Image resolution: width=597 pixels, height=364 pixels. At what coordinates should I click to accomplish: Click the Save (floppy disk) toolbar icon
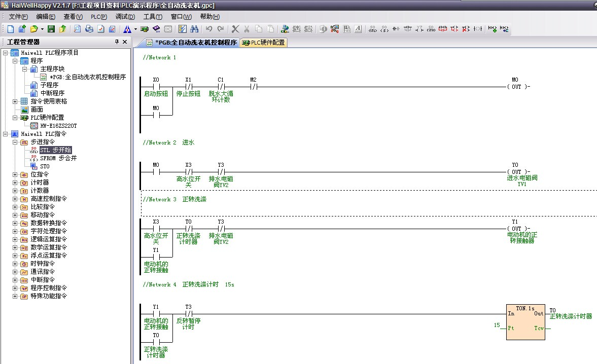point(51,29)
